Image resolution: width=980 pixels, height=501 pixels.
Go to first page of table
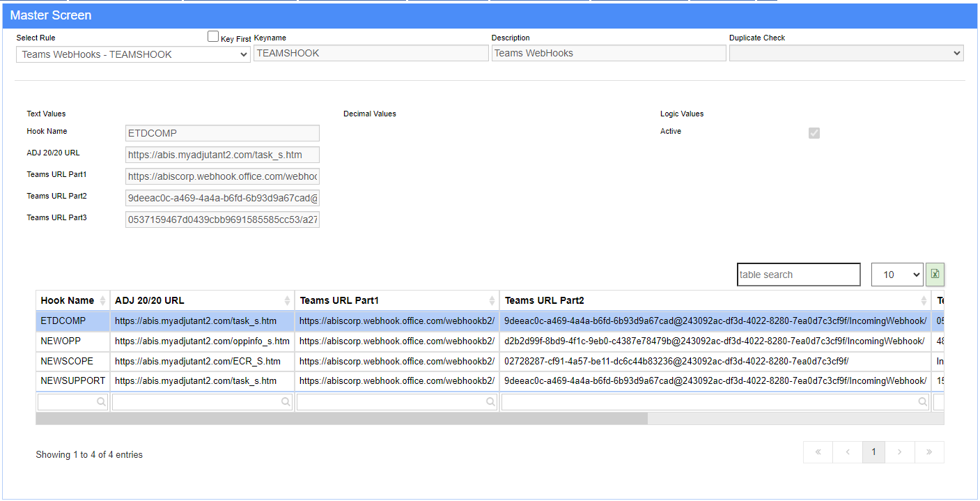point(818,452)
